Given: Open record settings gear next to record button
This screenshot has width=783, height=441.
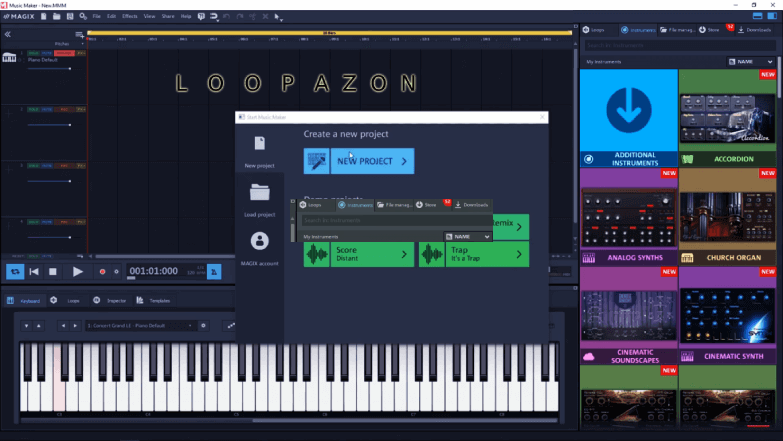Looking at the screenshot, I should [x=116, y=272].
